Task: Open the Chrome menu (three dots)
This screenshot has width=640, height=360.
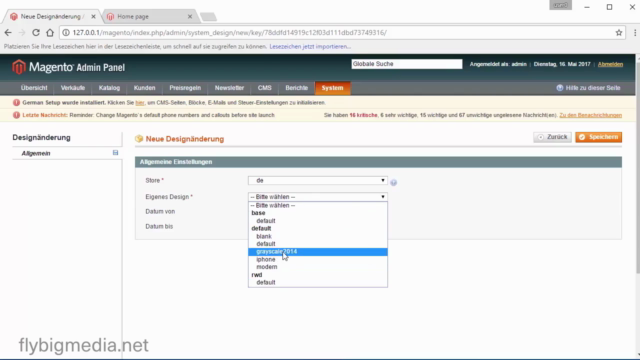Action: click(x=635, y=33)
